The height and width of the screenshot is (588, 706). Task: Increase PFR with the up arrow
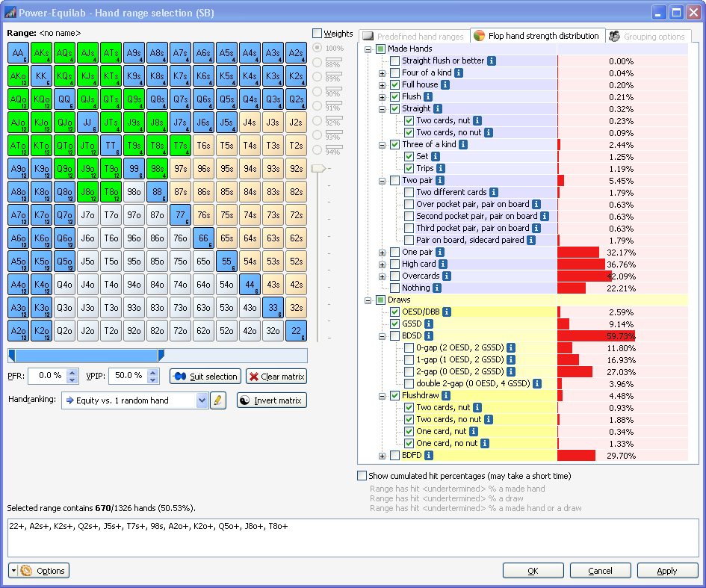coord(72,372)
